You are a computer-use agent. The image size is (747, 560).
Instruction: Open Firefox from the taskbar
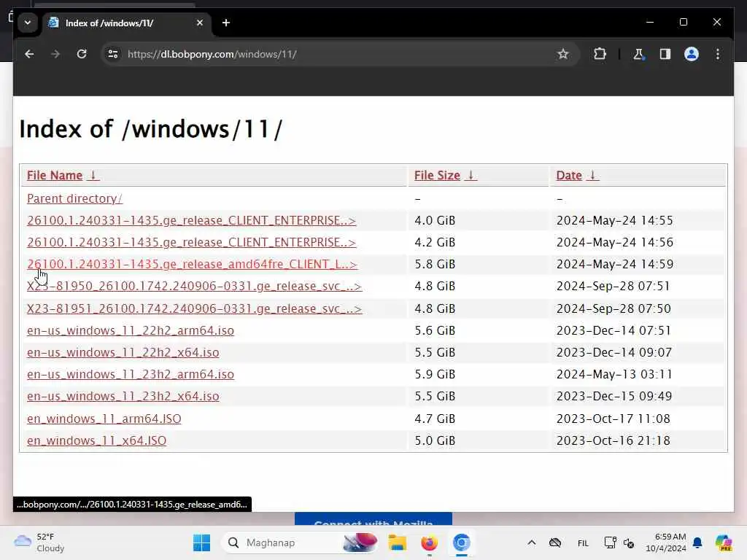pyautogui.click(x=429, y=542)
